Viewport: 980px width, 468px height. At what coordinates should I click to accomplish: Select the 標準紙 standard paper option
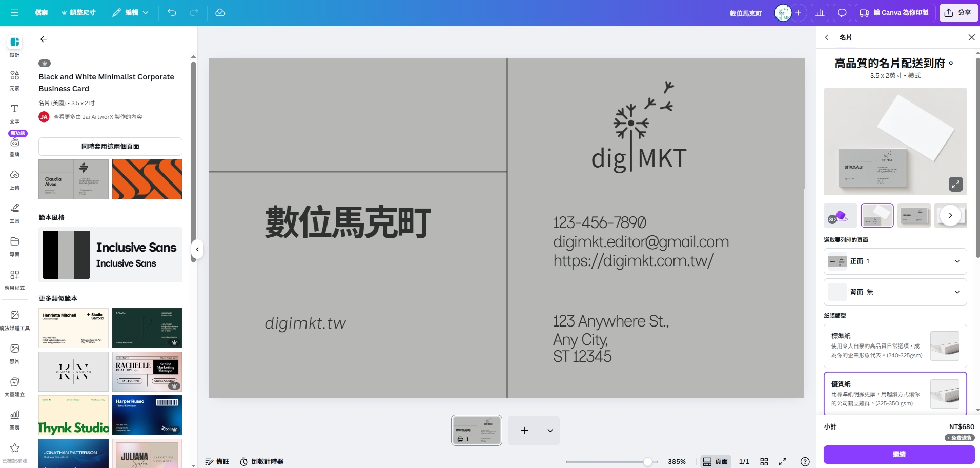(895, 345)
